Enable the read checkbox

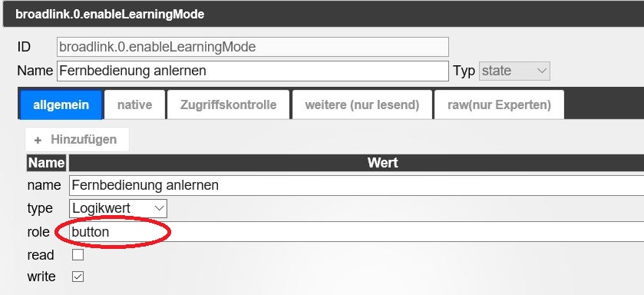coord(78,255)
